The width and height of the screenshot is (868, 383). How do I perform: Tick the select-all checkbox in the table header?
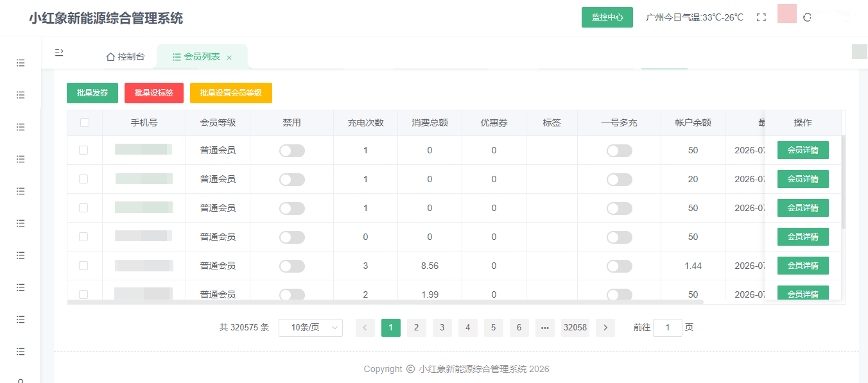pyautogui.click(x=85, y=123)
